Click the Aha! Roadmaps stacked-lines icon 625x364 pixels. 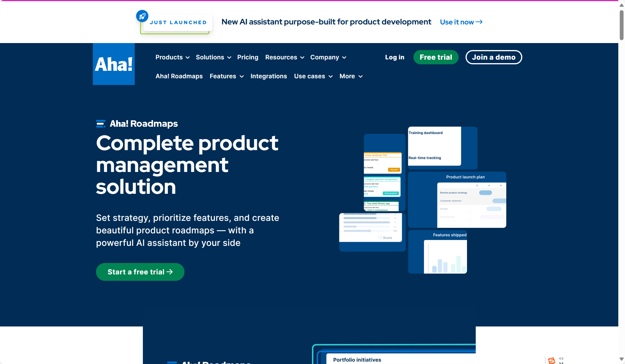[101, 124]
